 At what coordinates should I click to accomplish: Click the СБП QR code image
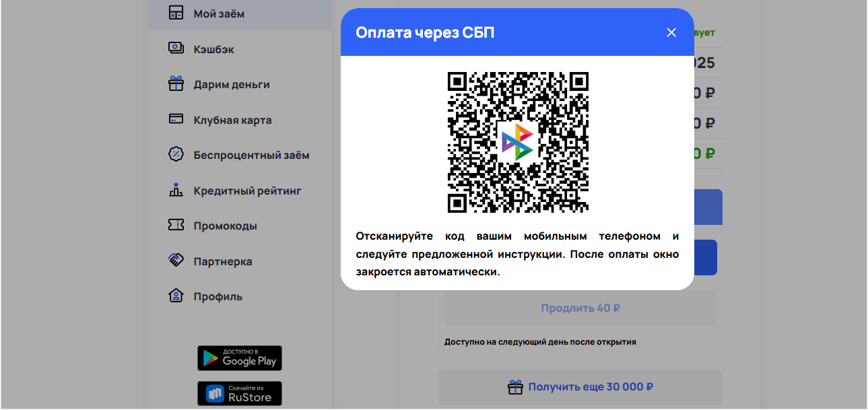[x=518, y=142]
